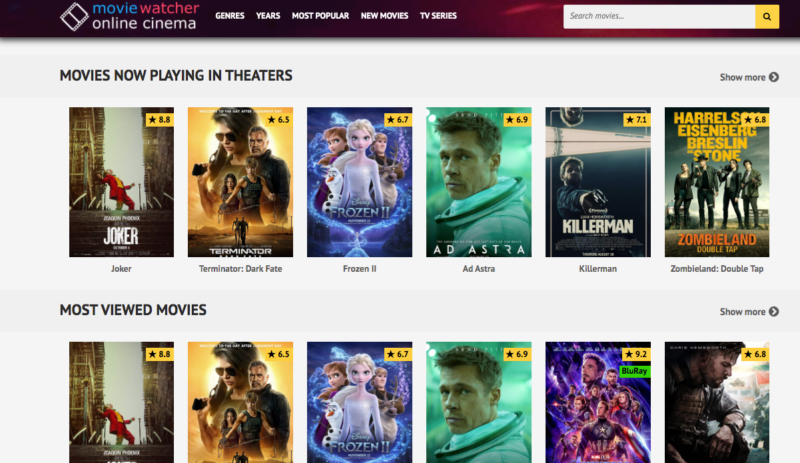This screenshot has height=463, width=800.
Task: Click the movie watcher online cinema title
Action: [x=145, y=16]
